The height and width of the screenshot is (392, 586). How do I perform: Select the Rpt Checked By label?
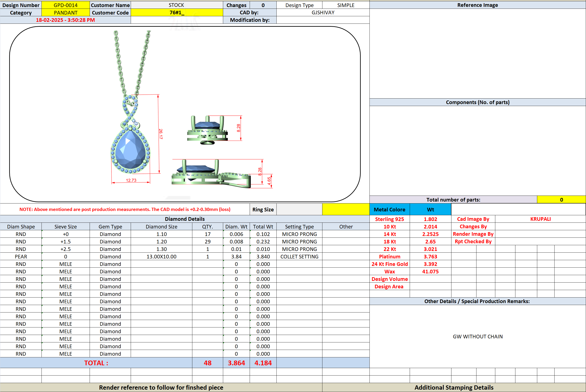473,242
